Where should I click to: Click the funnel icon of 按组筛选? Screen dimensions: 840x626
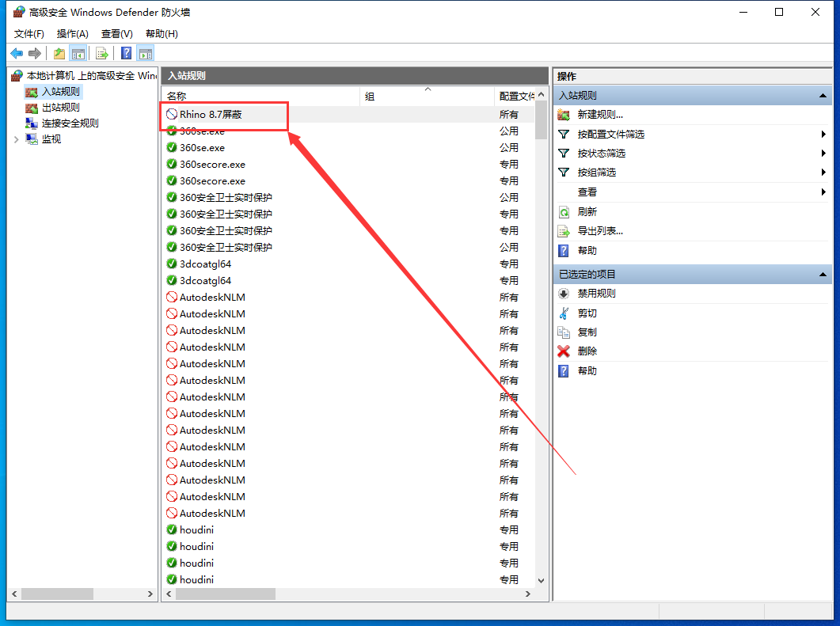click(564, 173)
